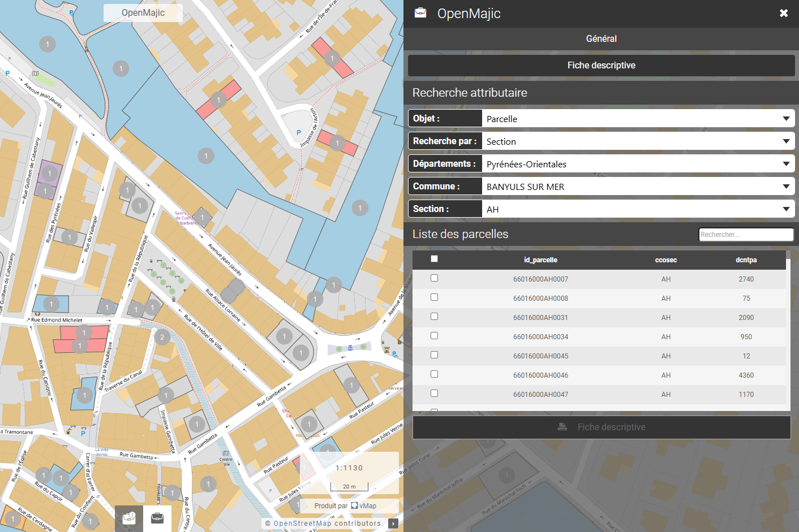Click the id cell 66016000AH0034
Screen dimensions: 799x532
click(540, 337)
